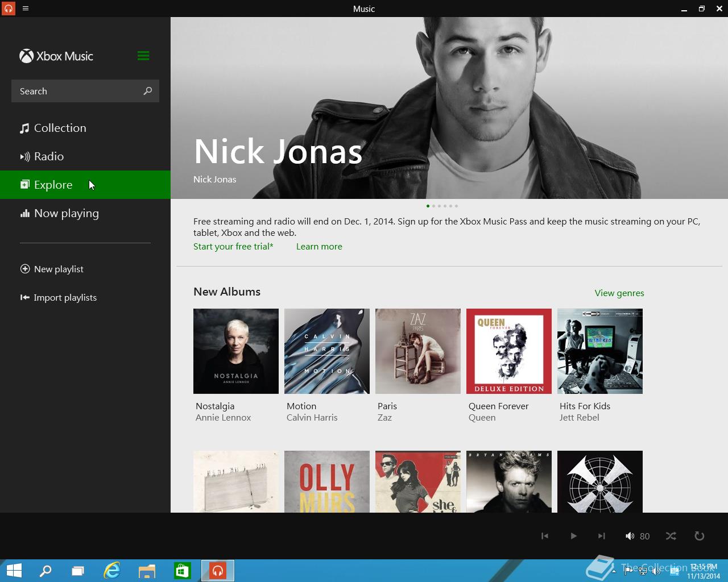728x582 pixels.
Task: Click the 'Hits For Kids' album title
Action: coord(585,406)
